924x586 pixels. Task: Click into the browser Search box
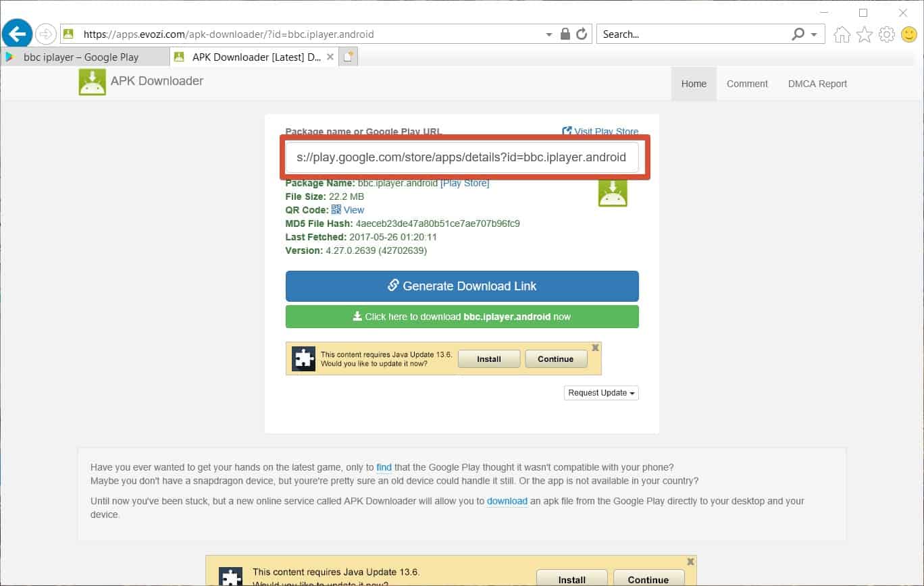694,34
